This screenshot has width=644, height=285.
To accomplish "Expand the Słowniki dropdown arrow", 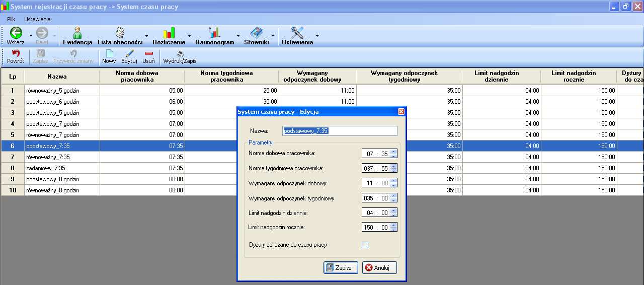I will (x=273, y=36).
